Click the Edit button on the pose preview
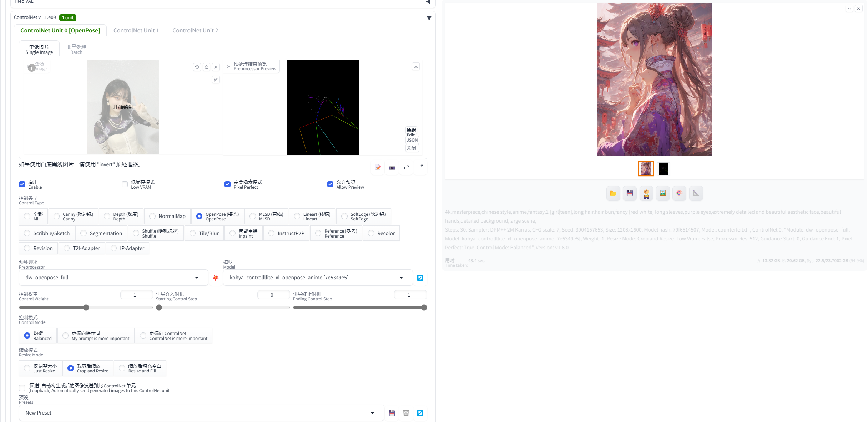Viewport: 868px width, 422px height. tap(411, 131)
